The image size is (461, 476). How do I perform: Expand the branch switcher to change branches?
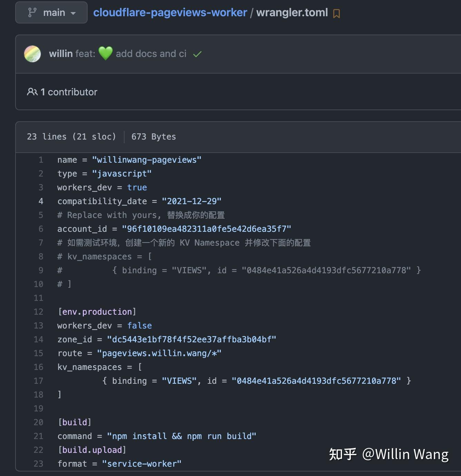click(x=51, y=12)
